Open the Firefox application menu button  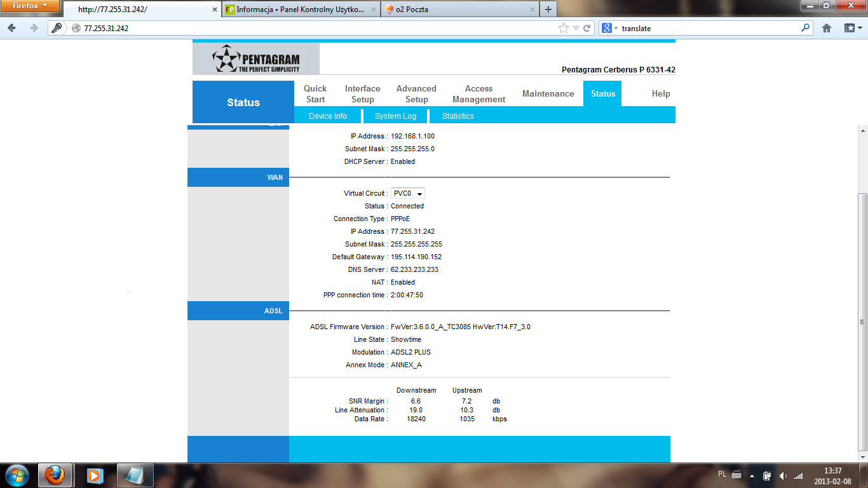pyautogui.click(x=30, y=6)
